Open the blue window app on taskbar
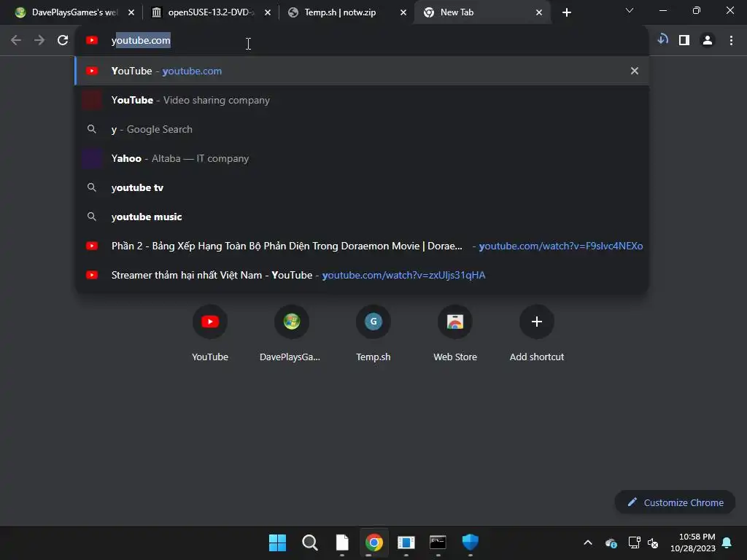This screenshot has width=747, height=560. [406, 542]
